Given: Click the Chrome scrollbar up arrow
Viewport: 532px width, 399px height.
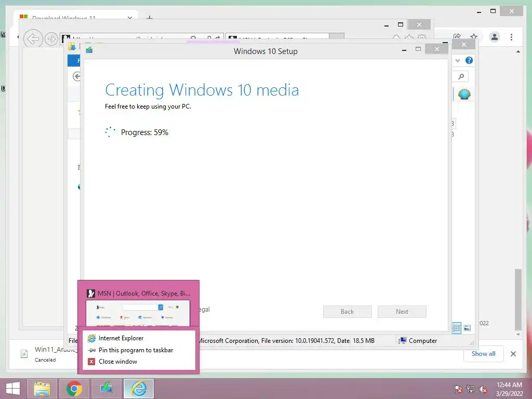Looking at the screenshot, I should click(518, 51).
